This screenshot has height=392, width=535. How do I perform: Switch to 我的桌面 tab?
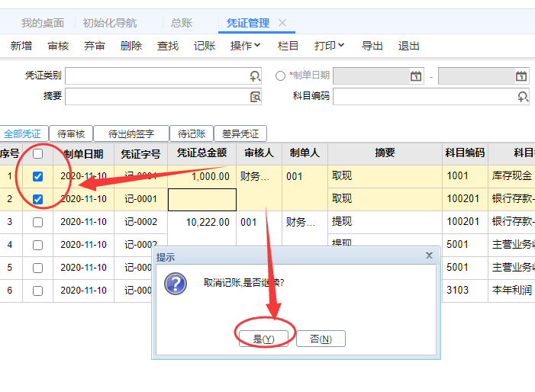[43, 23]
